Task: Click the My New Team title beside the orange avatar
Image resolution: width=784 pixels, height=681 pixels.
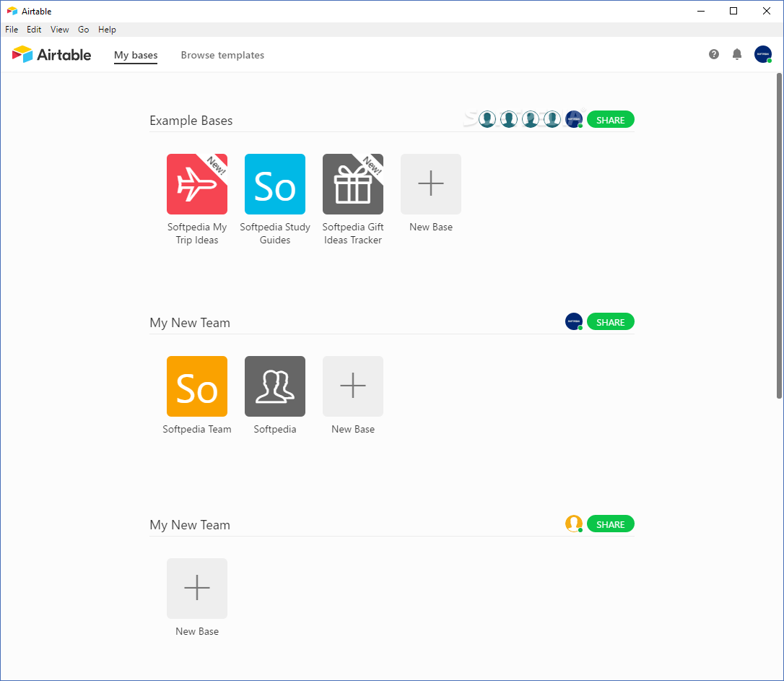Action: [x=190, y=525]
